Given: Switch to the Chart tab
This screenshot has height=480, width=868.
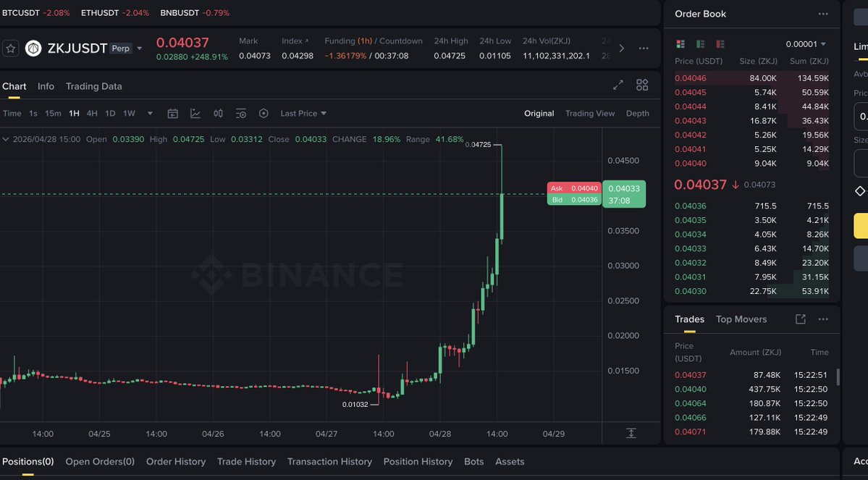Looking at the screenshot, I should pyautogui.click(x=14, y=86).
